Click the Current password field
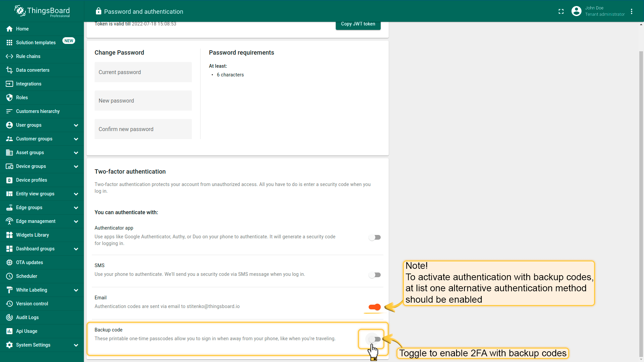 [x=143, y=72]
